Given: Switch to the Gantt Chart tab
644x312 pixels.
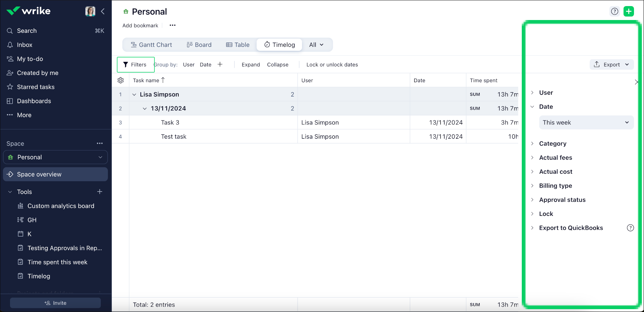Looking at the screenshot, I should (x=151, y=45).
